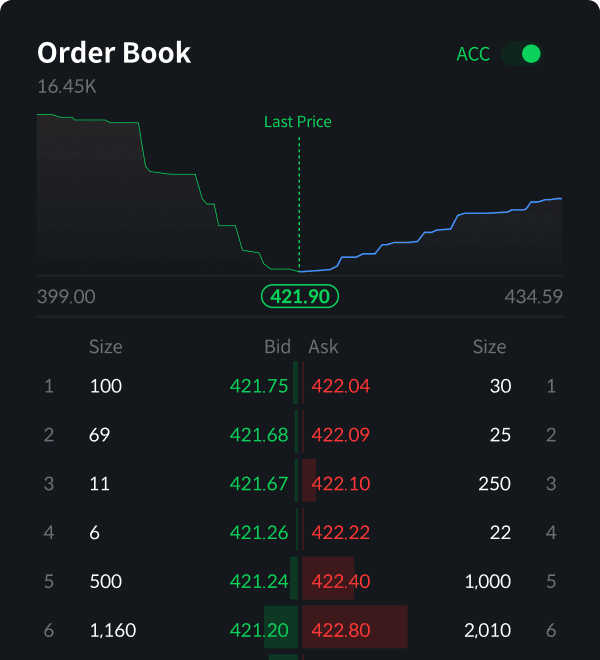Click the 422.09 ask price
This screenshot has width=600, height=660.
[x=341, y=435]
